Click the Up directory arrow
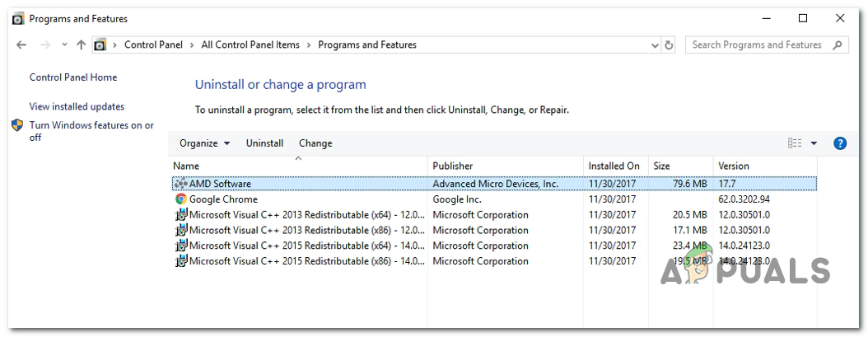Screen dimensions: 868x337 (x=81, y=45)
